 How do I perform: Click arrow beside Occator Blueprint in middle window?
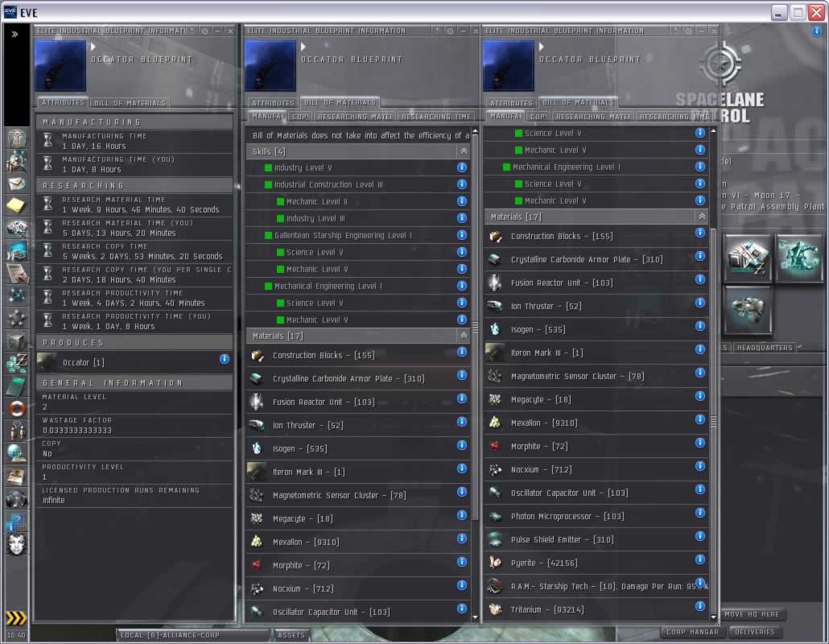point(303,47)
